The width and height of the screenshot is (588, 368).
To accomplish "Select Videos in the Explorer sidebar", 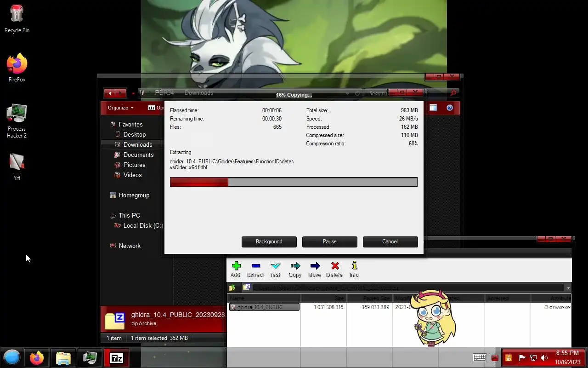I will tap(132, 175).
